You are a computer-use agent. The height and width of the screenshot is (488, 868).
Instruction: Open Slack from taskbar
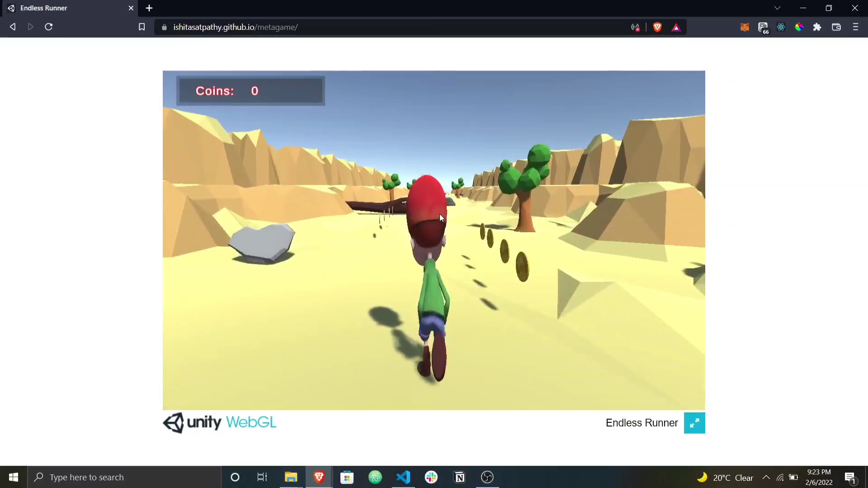431,477
